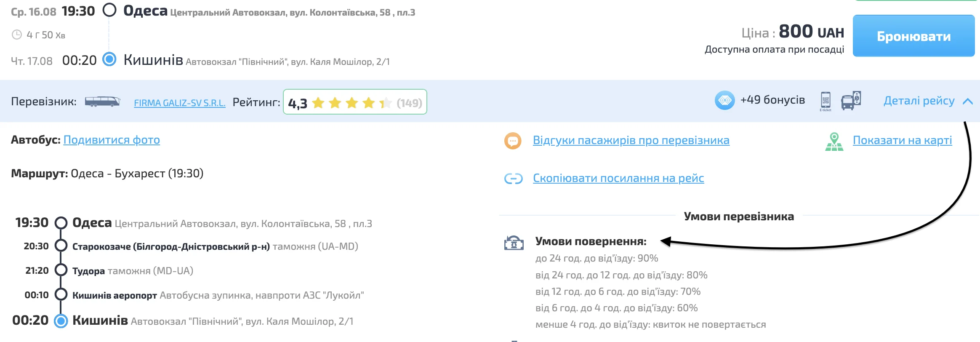Click the green map pin icon
980x342 pixels.
coord(834,142)
